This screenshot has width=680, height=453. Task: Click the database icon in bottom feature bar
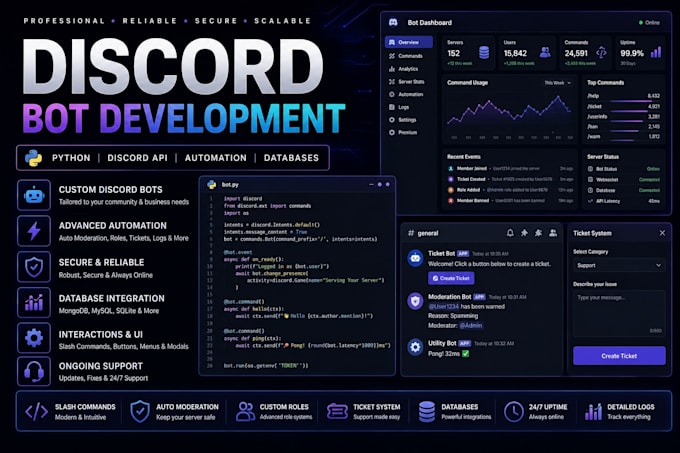tap(427, 411)
